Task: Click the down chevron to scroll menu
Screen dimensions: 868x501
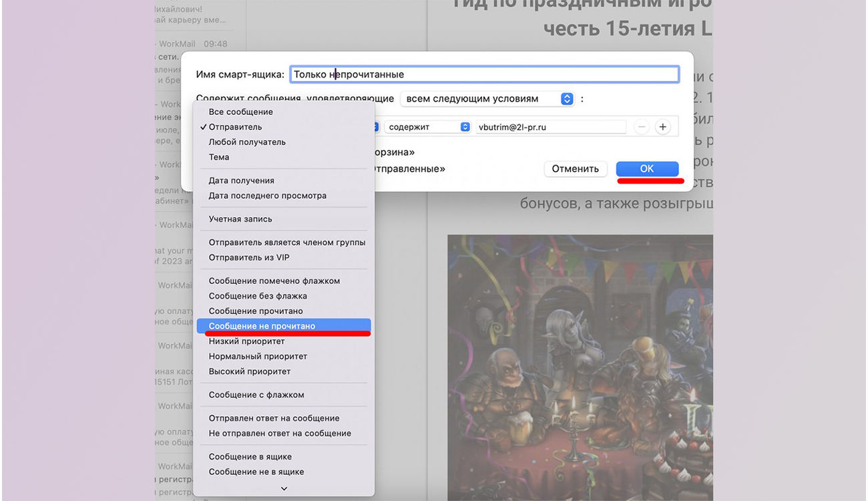Action: pos(284,489)
